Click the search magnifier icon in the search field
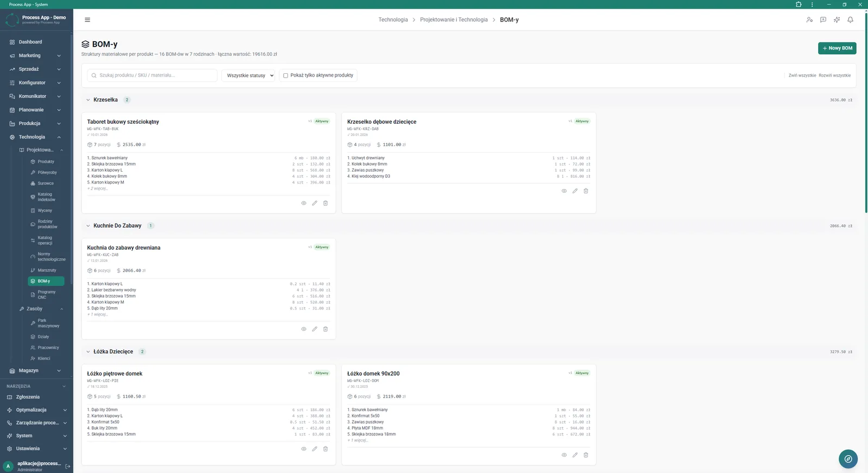 coord(94,75)
